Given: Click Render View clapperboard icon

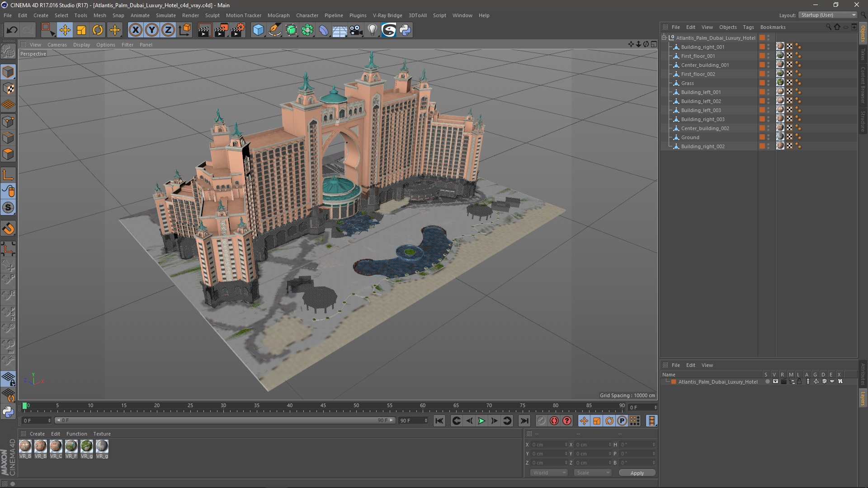Looking at the screenshot, I should [204, 30].
